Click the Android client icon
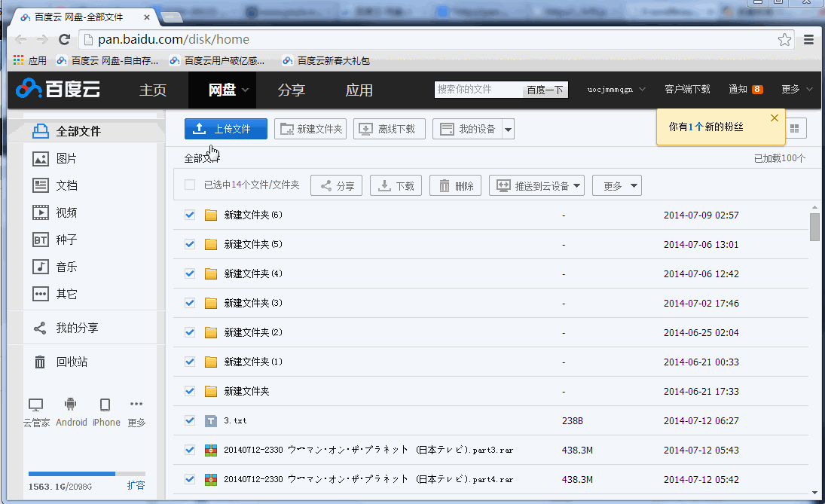825x504 pixels. pyautogui.click(x=71, y=404)
